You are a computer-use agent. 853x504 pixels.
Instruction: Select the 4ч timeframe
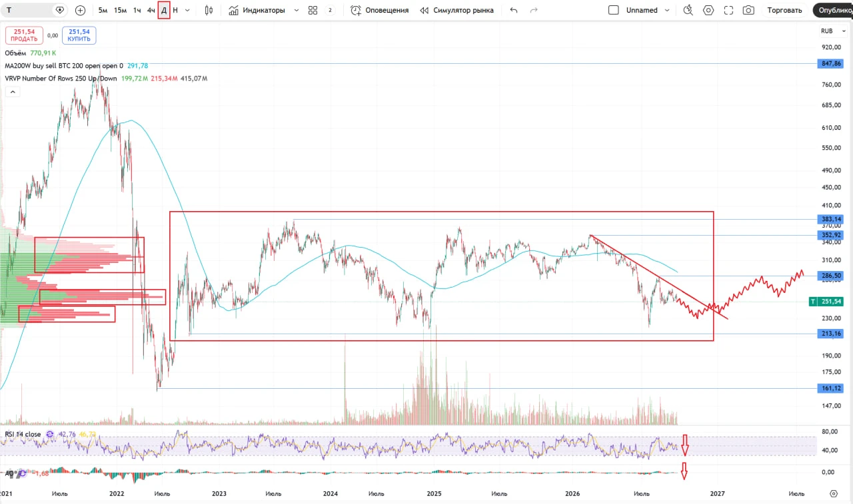click(151, 10)
